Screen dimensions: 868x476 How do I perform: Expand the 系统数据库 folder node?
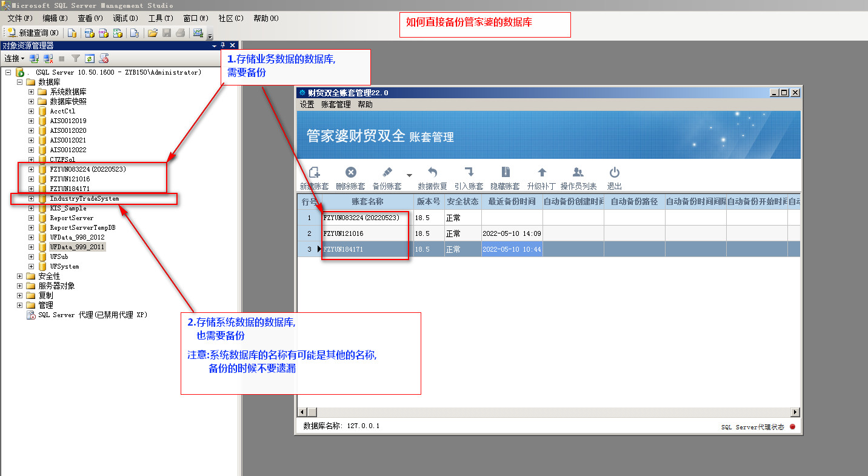point(31,92)
